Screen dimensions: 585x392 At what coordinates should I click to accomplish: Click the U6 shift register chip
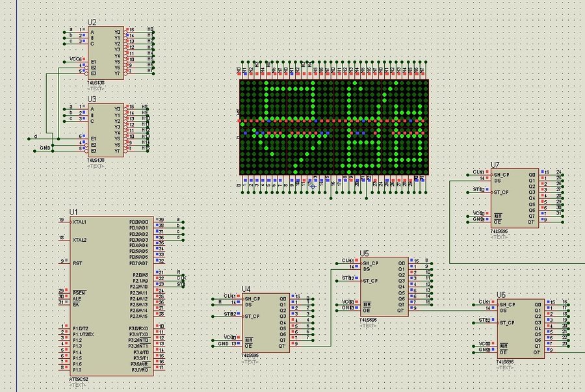[521, 328]
